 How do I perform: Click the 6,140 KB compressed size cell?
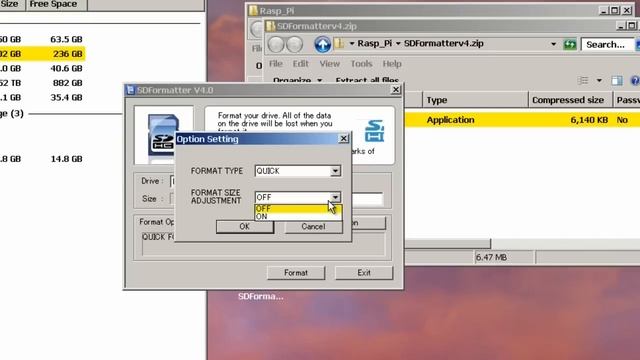coord(589,120)
